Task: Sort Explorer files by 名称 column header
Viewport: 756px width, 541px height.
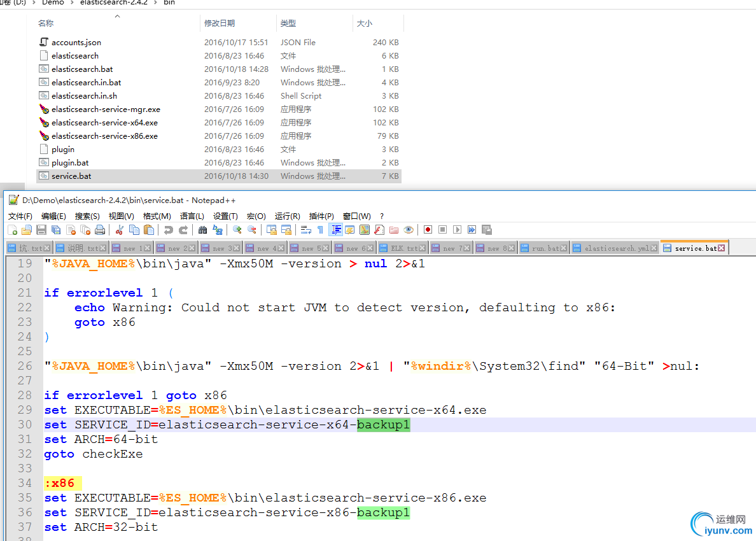Action: tap(46, 23)
